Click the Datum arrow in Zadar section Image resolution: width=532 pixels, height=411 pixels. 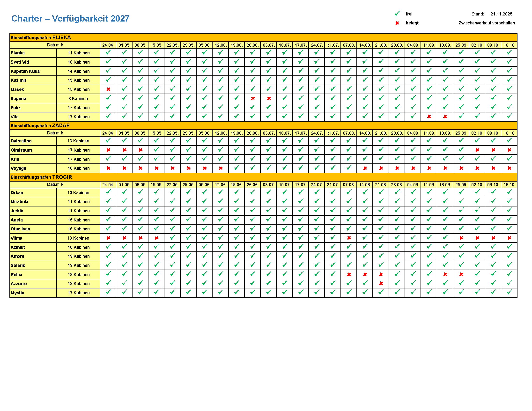[62, 133]
